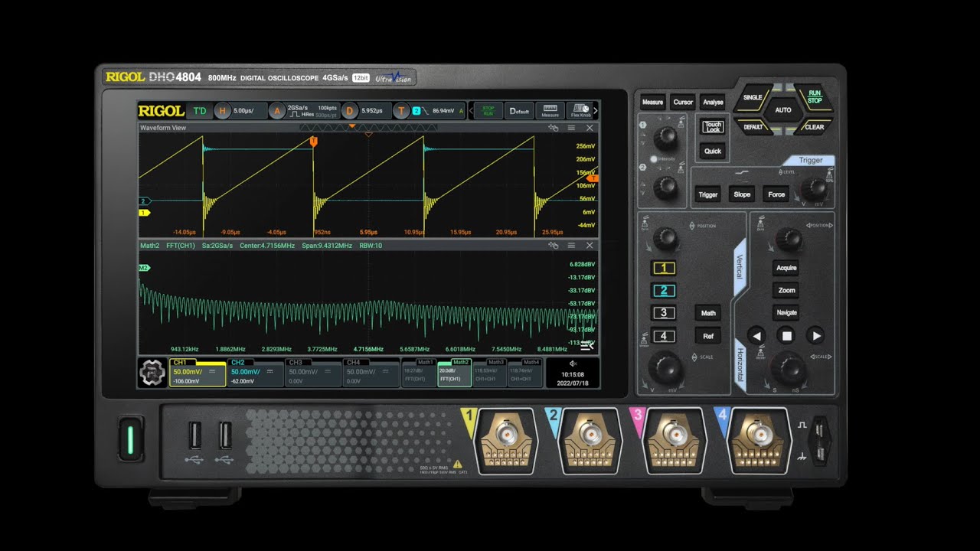Click the Quick button
This screenshot has height=551, width=980.
point(713,151)
